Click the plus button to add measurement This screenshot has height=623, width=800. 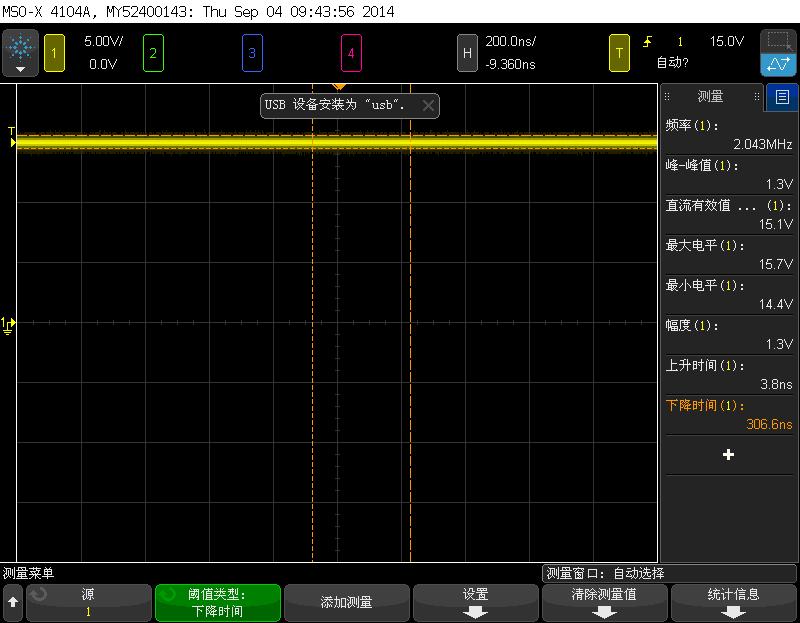tap(729, 455)
